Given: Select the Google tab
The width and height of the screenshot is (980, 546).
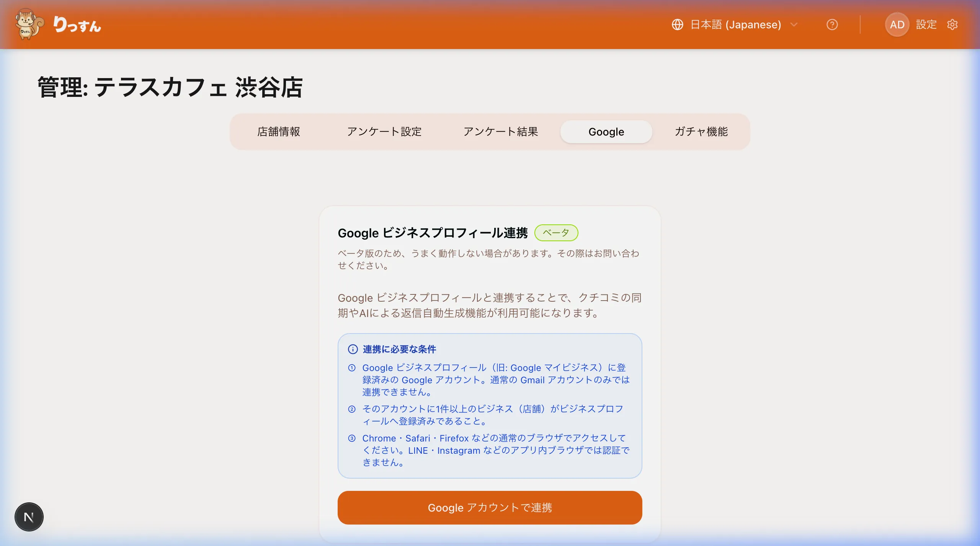Looking at the screenshot, I should 606,132.
